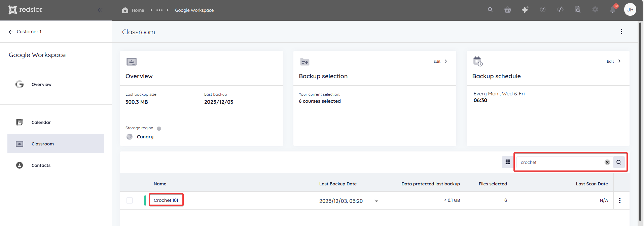Open notifications bell with badge
Viewport: 644px width, 226px height.
613,9
